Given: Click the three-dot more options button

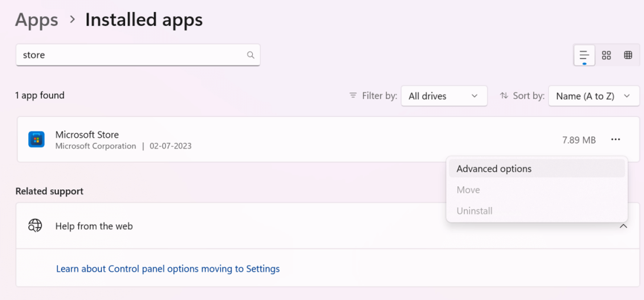Looking at the screenshot, I should pos(615,140).
